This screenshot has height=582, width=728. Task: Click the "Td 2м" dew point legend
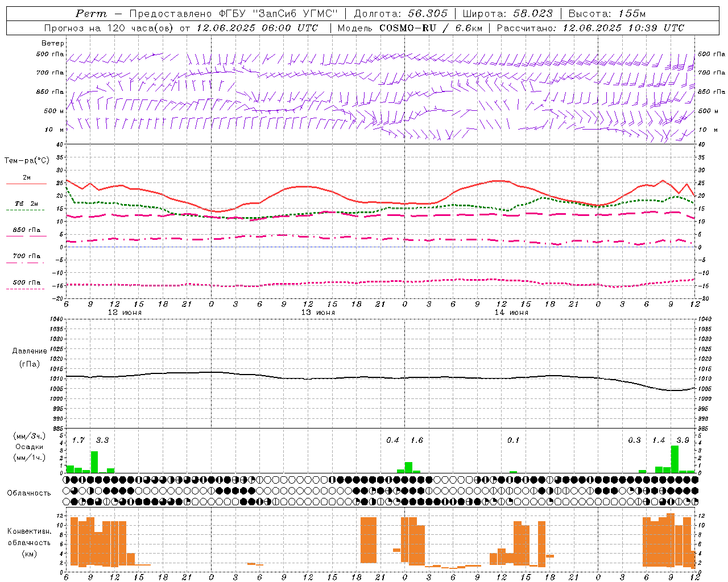[x=26, y=203]
